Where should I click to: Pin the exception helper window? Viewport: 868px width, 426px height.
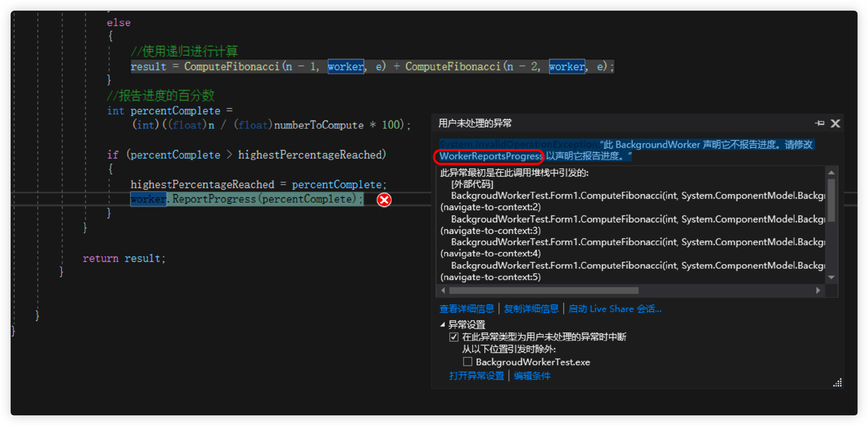[820, 123]
